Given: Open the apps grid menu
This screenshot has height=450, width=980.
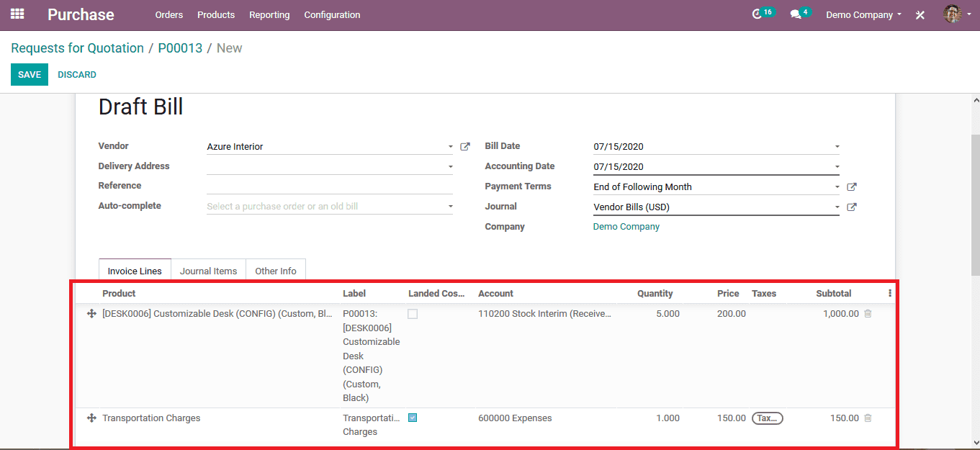Looking at the screenshot, I should [17, 14].
